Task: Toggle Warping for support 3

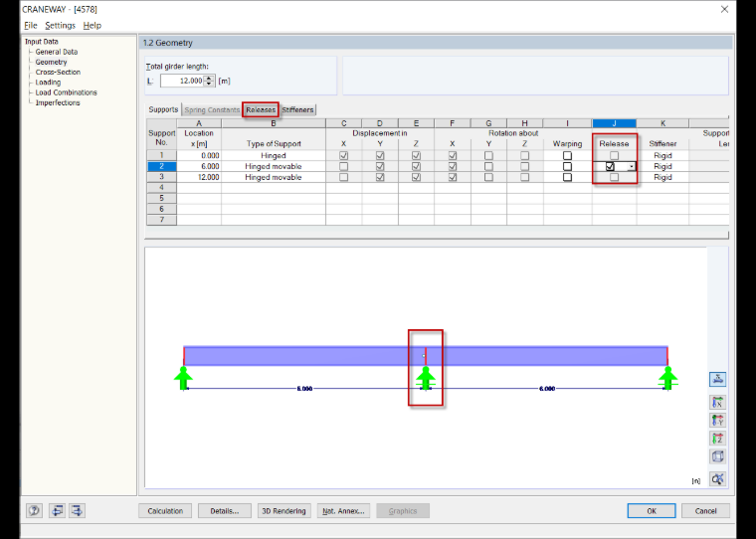Action: (567, 177)
